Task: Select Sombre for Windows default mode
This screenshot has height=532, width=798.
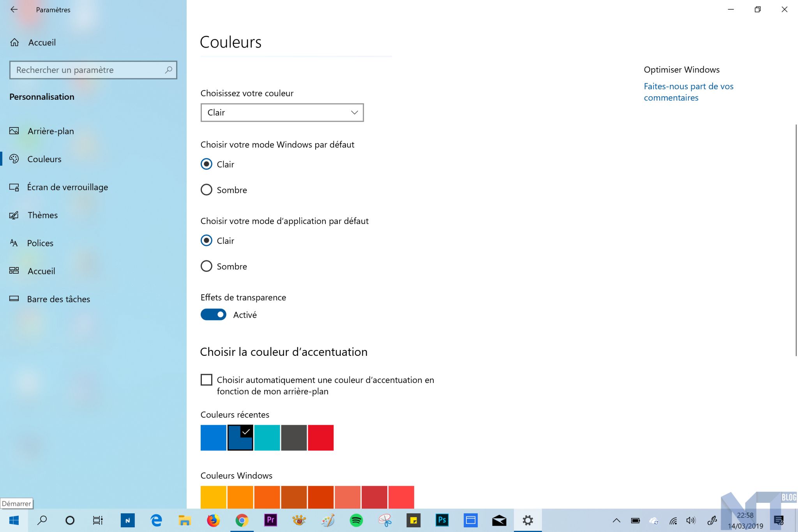Action: click(x=207, y=190)
